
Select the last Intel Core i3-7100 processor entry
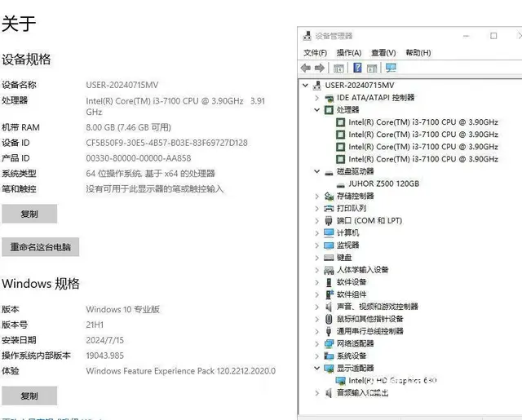(423, 159)
